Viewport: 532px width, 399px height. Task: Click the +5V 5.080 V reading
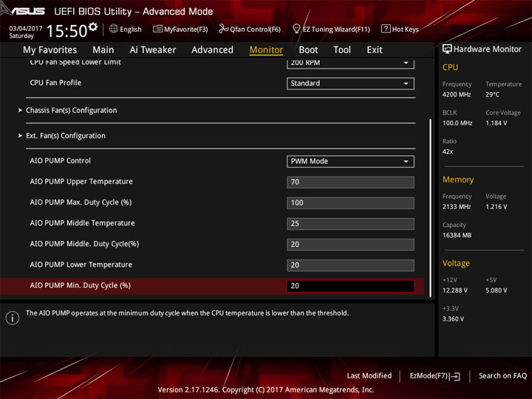pos(496,290)
